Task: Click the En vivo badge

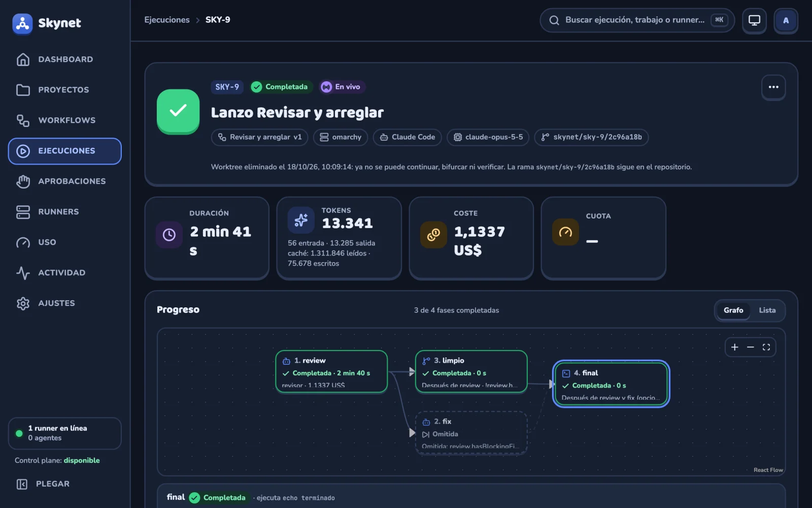Action: pyautogui.click(x=342, y=87)
